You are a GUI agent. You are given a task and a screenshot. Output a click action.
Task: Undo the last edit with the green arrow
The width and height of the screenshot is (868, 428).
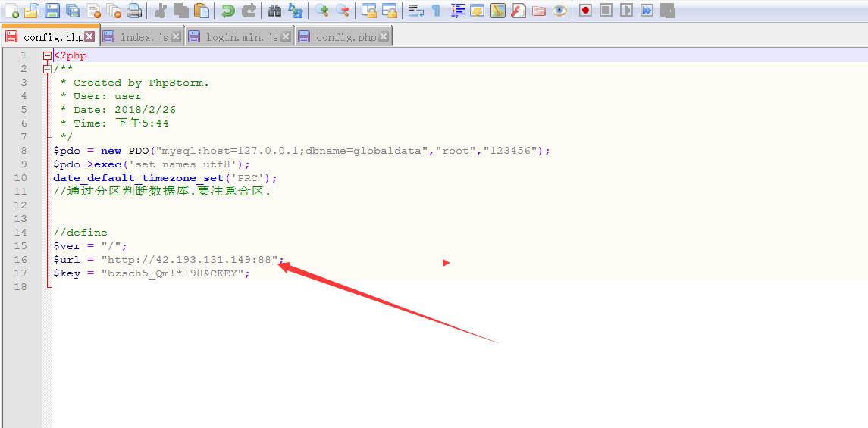227,11
